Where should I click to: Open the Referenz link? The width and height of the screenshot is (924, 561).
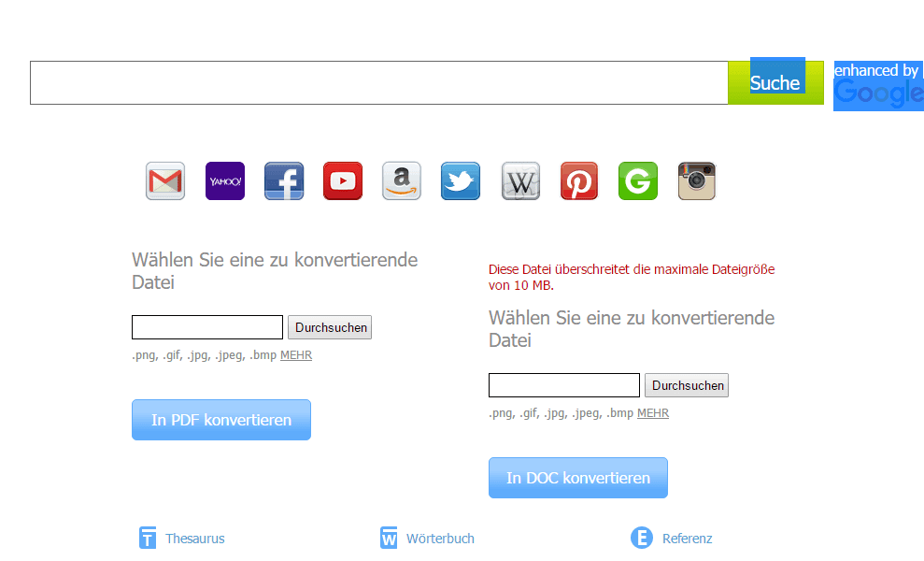tap(687, 539)
